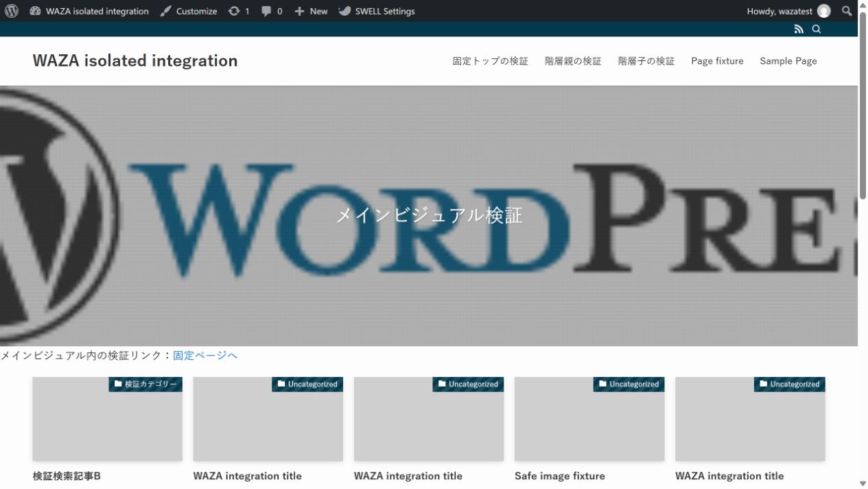
Task: Open Customize in the admin bar
Action: 189,11
